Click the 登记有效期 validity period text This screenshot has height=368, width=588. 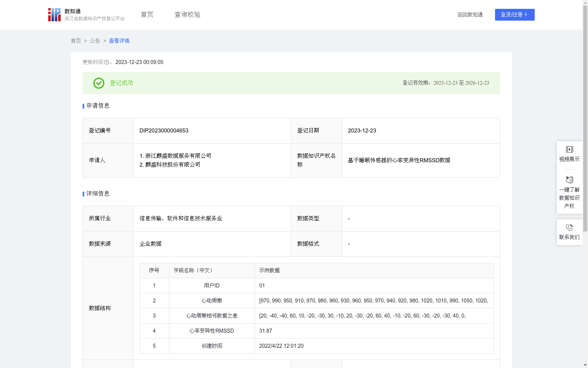(446, 83)
